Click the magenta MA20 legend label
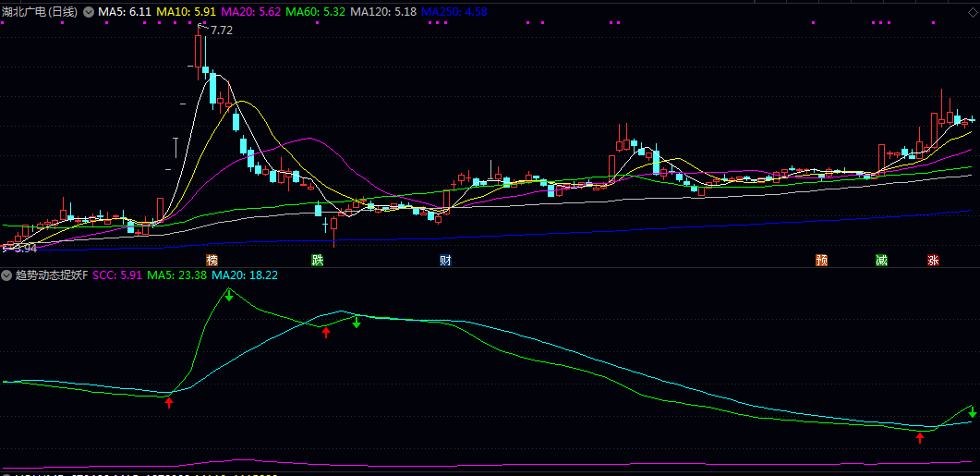 coord(250,12)
